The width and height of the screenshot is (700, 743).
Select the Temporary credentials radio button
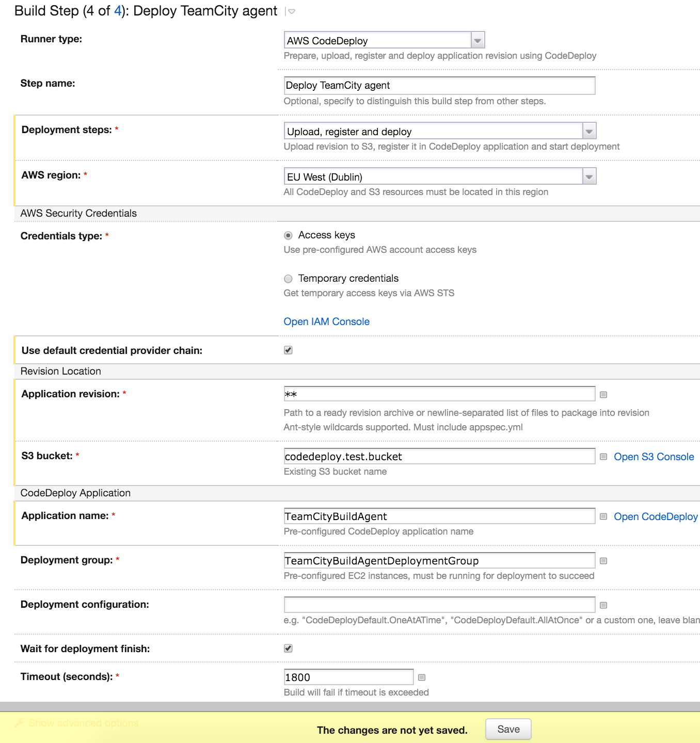[x=288, y=279]
